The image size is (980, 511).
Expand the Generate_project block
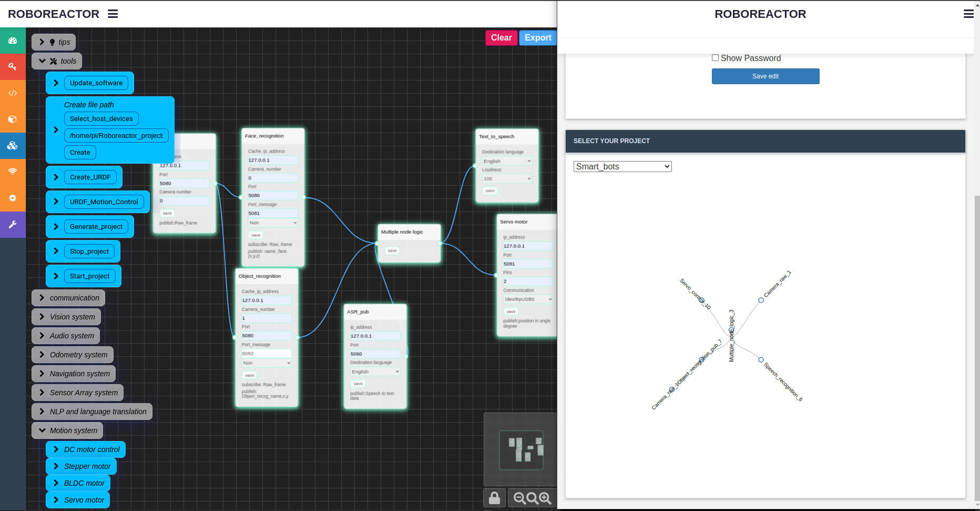click(56, 227)
